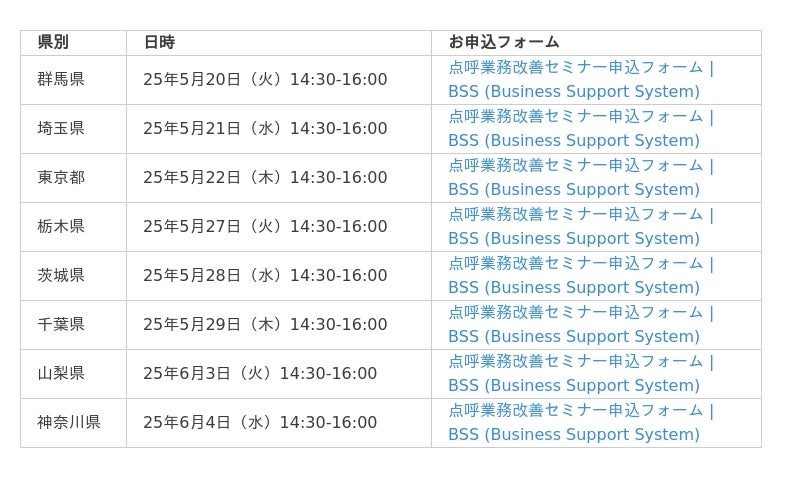Click the 25年5月28日(水) date cell
The width and height of the screenshot is (800, 478).
point(279,276)
